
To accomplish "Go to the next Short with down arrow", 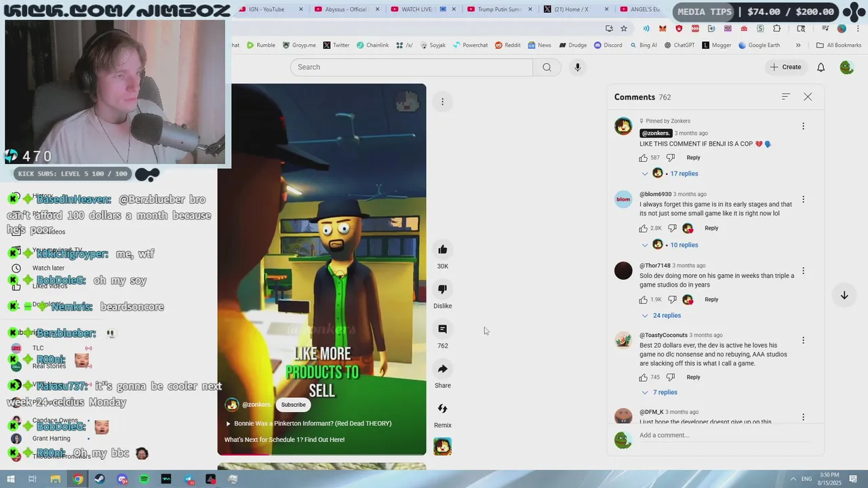I will pyautogui.click(x=844, y=296).
